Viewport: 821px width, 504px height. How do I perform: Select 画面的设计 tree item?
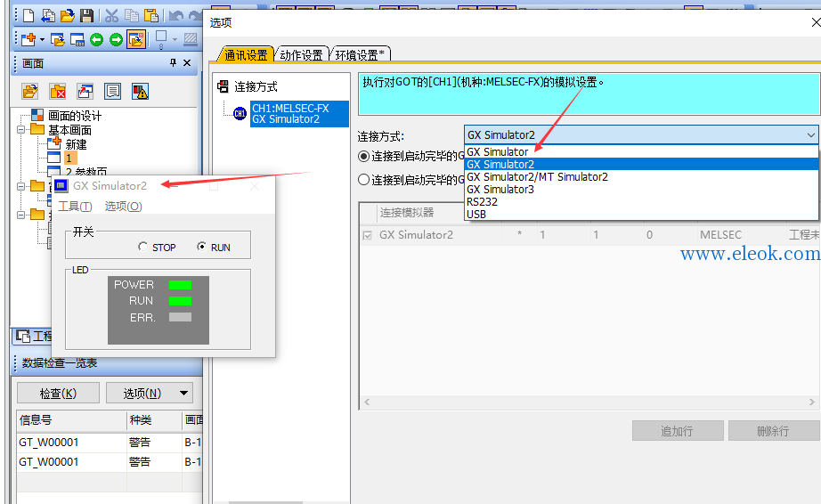pos(75,116)
